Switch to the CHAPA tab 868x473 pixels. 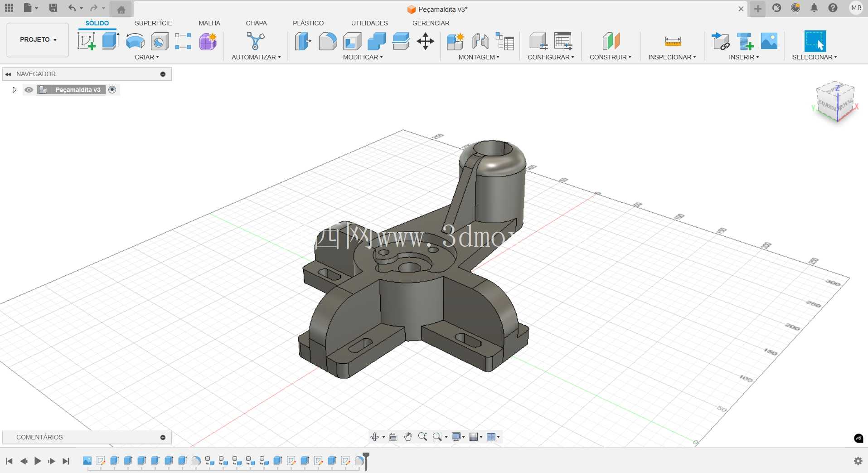click(256, 23)
